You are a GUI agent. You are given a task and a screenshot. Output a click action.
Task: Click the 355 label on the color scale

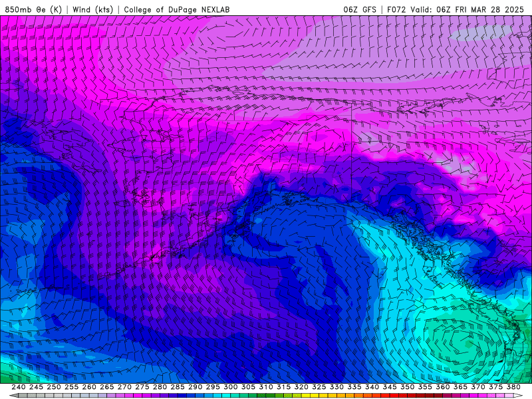pyautogui.click(x=425, y=387)
